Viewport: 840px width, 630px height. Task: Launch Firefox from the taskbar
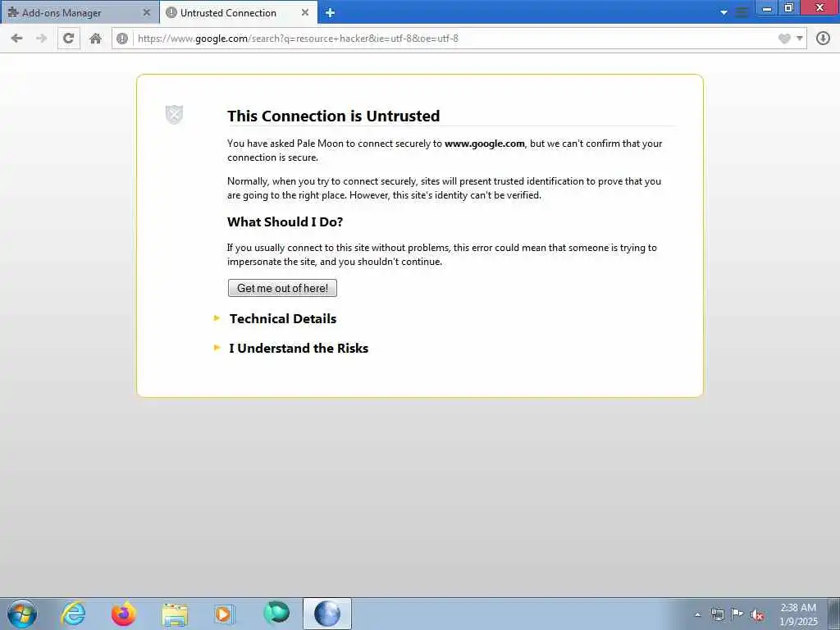pyautogui.click(x=124, y=614)
